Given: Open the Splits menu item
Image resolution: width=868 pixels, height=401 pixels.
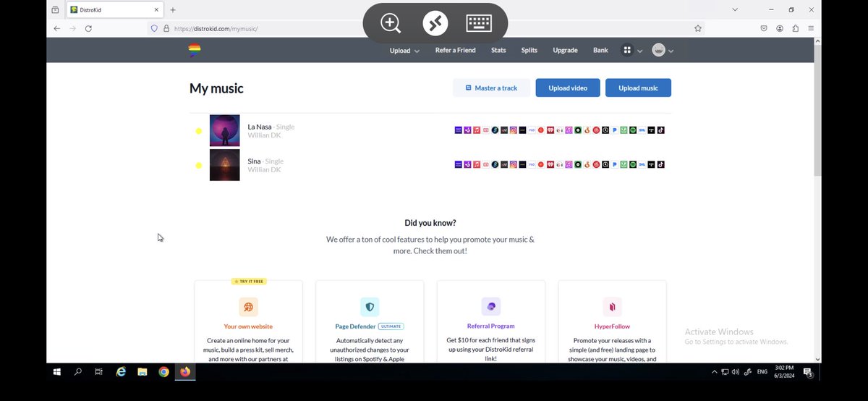Looking at the screenshot, I should tap(529, 51).
